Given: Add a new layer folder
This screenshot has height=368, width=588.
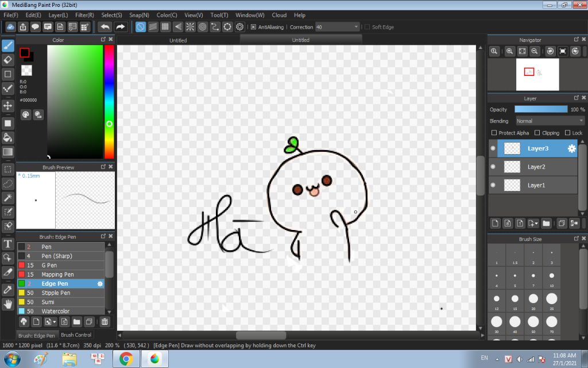Looking at the screenshot, I should (x=547, y=224).
